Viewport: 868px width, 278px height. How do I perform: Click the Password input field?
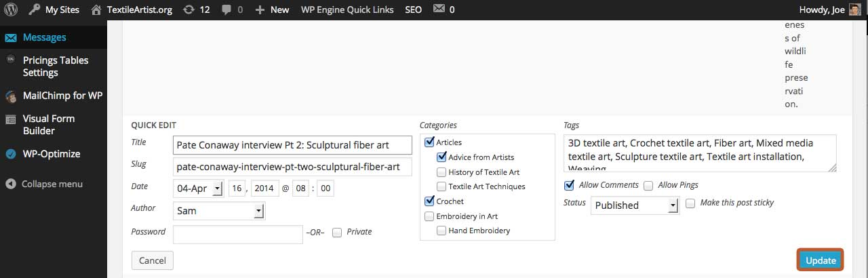click(x=238, y=234)
